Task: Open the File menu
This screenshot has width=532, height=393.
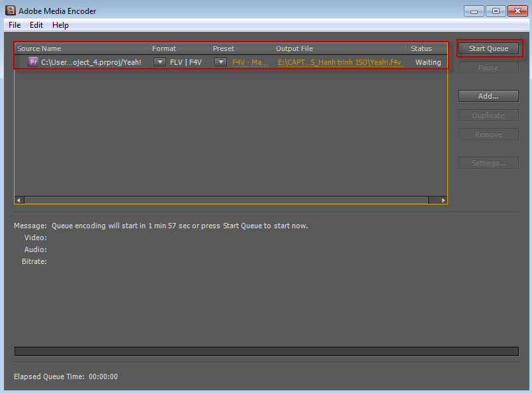Action: pos(15,25)
